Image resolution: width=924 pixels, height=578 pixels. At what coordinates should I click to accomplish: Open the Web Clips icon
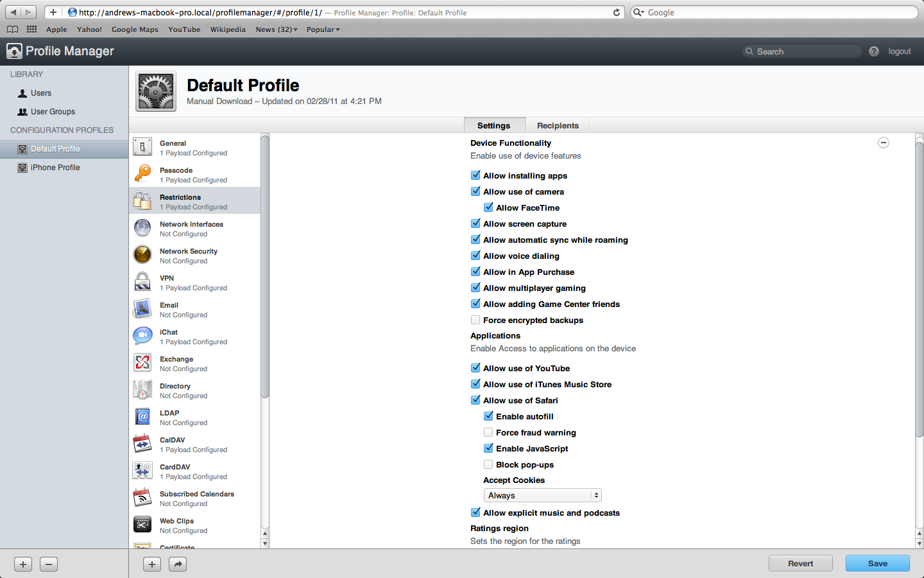(142, 525)
